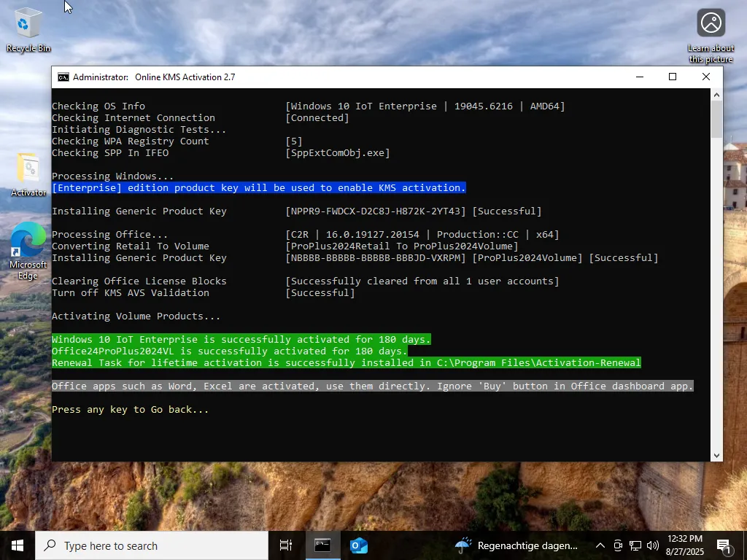
Task: Click the Checking OS Info line
Action: tap(309, 106)
